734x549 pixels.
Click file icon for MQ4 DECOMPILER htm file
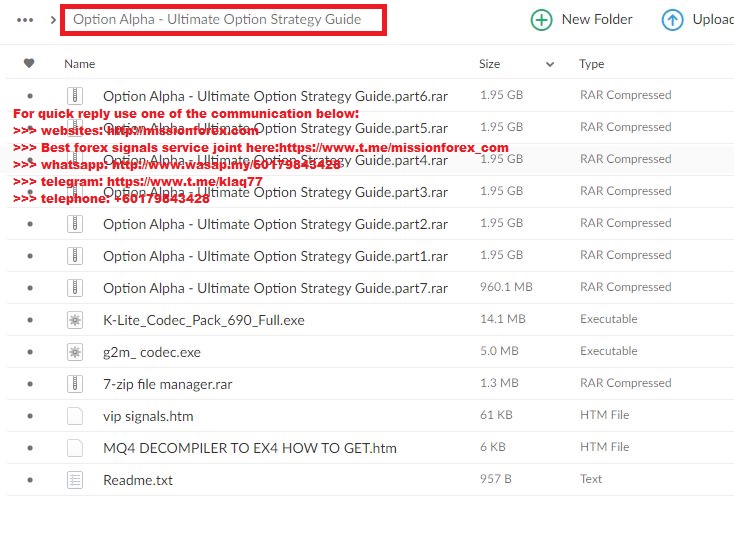click(x=75, y=448)
